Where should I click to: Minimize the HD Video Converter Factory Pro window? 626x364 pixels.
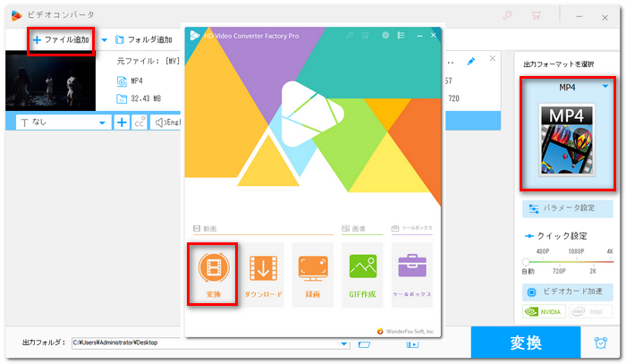coord(419,36)
